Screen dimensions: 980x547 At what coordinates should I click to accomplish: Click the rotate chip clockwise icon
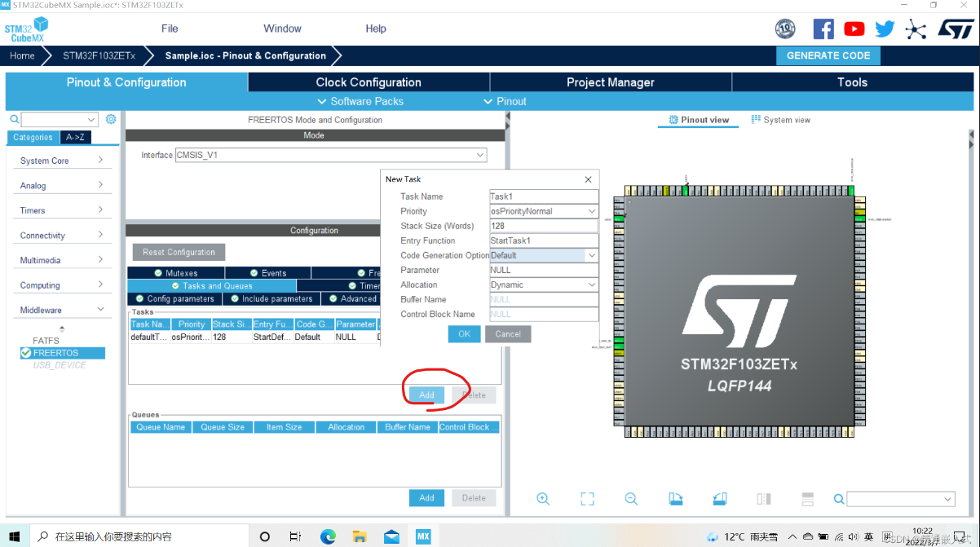675,498
